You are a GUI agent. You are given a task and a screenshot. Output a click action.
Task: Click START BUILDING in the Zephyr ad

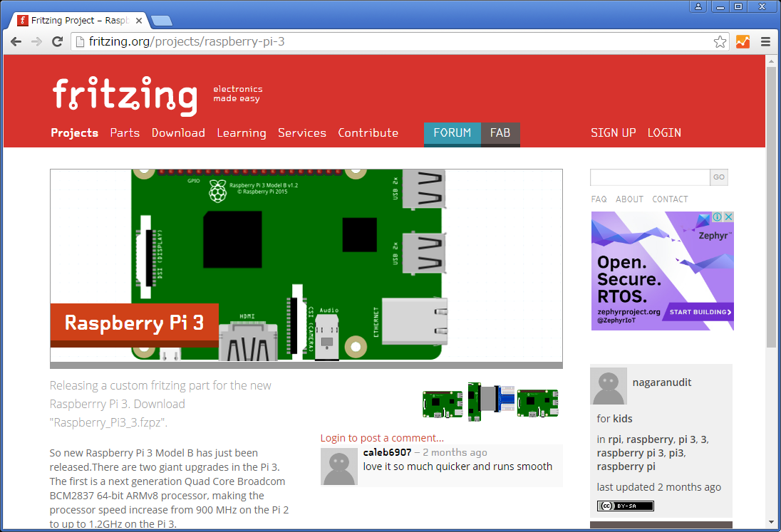pos(700,312)
